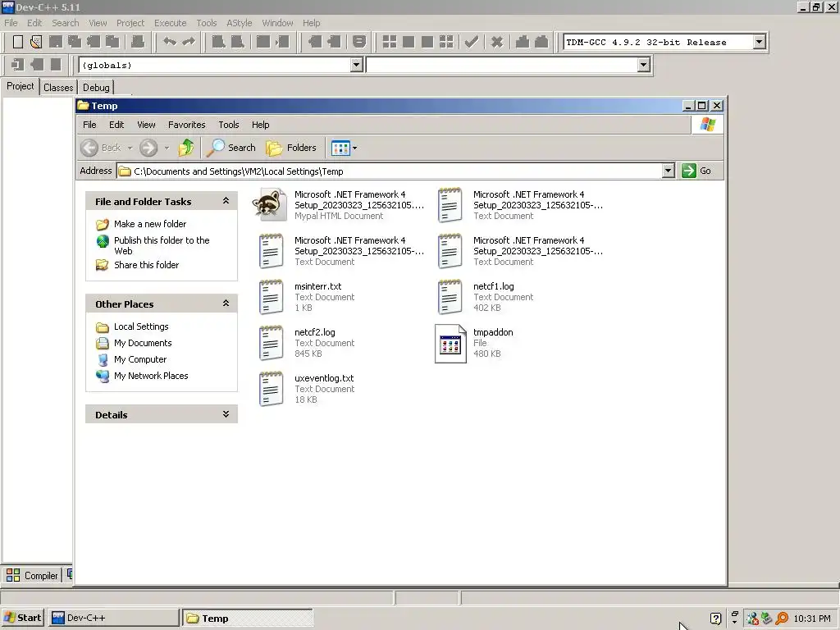Click the Debug checkmark icon in Dev-C++
Image resolution: width=840 pixels, height=630 pixels.
point(472,42)
